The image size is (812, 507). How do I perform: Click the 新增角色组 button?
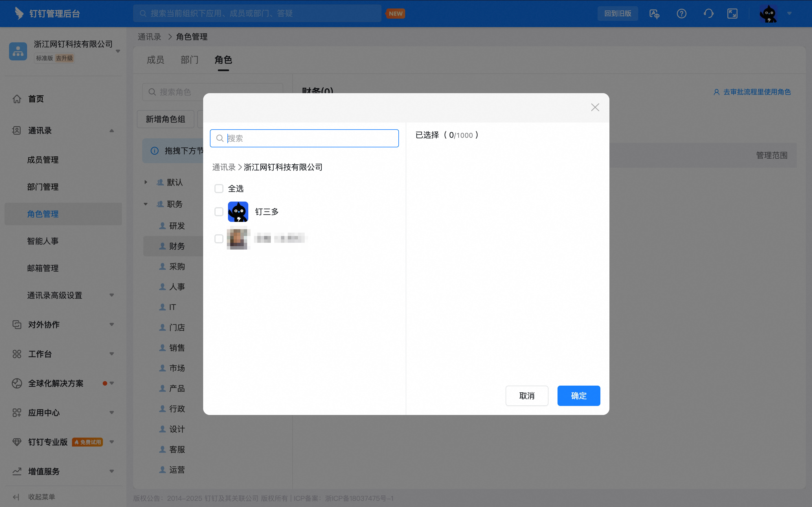click(166, 119)
